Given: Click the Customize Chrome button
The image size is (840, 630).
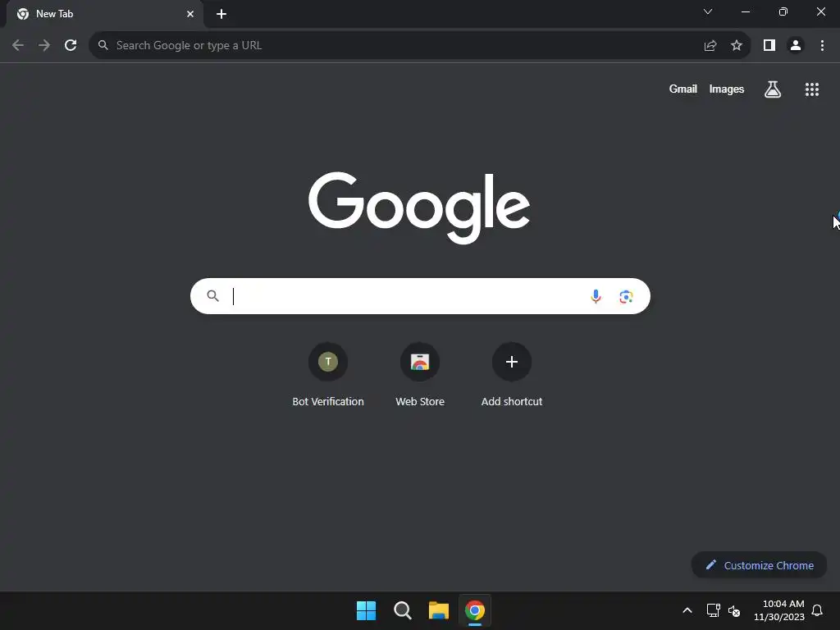Looking at the screenshot, I should click(759, 565).
